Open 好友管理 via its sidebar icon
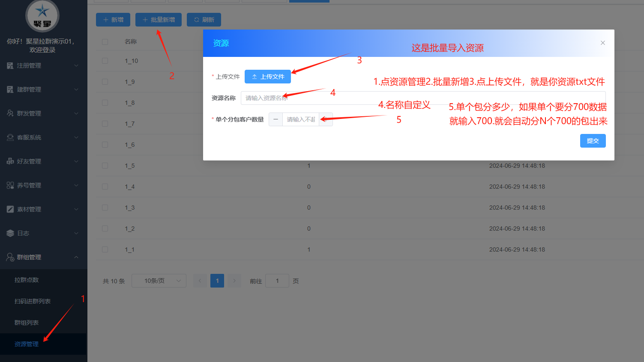 pos(11,161)
